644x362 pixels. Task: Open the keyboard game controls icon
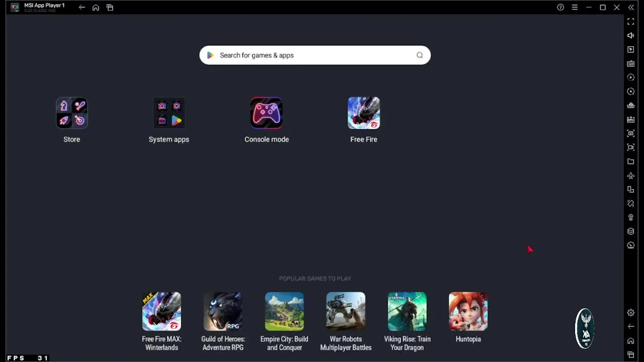(631, 64)
